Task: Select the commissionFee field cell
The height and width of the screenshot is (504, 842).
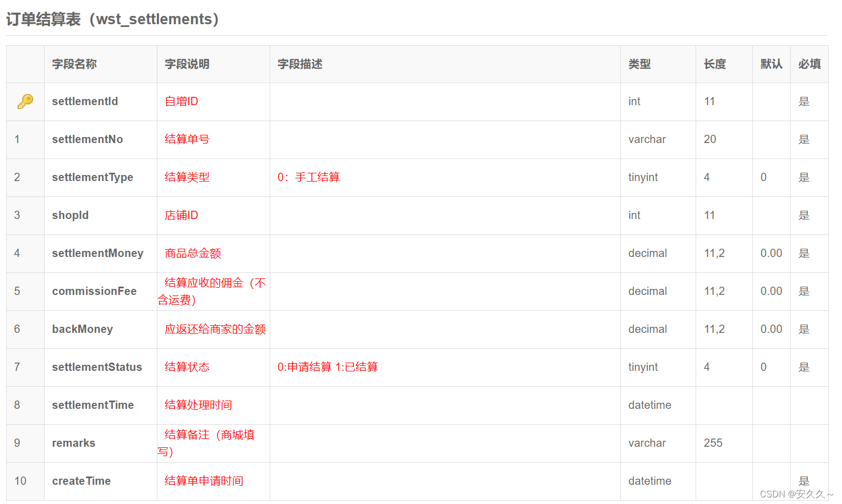Action: [94, 291]
